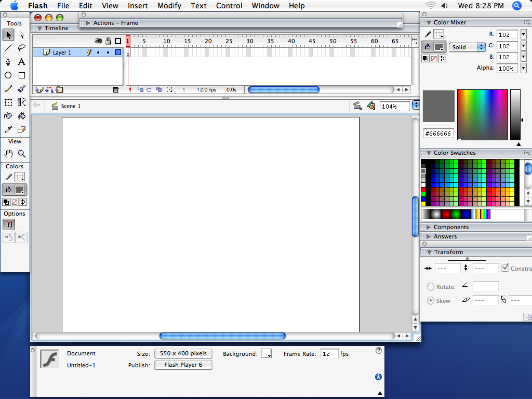
Task: Toggle Snap to Objects magnet option
Action: click(x=9, y=224)
